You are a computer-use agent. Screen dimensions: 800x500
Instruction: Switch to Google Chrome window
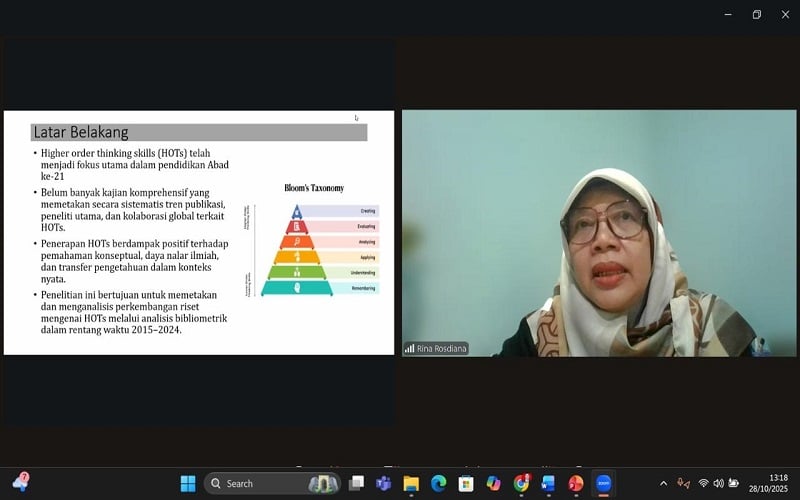pyautogui.click(x=521, y=484)
